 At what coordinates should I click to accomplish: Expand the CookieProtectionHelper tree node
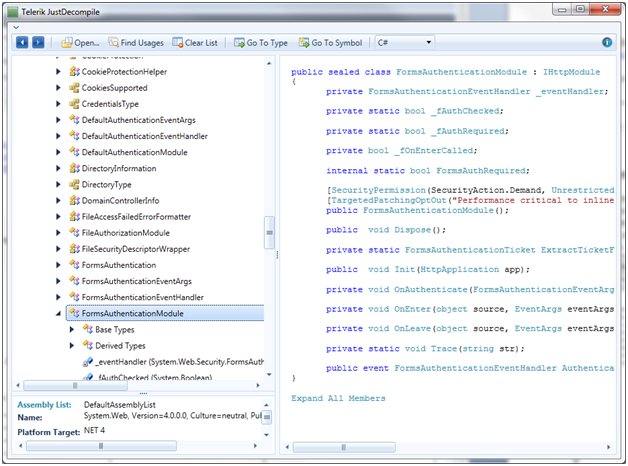[x=58, y=72]
